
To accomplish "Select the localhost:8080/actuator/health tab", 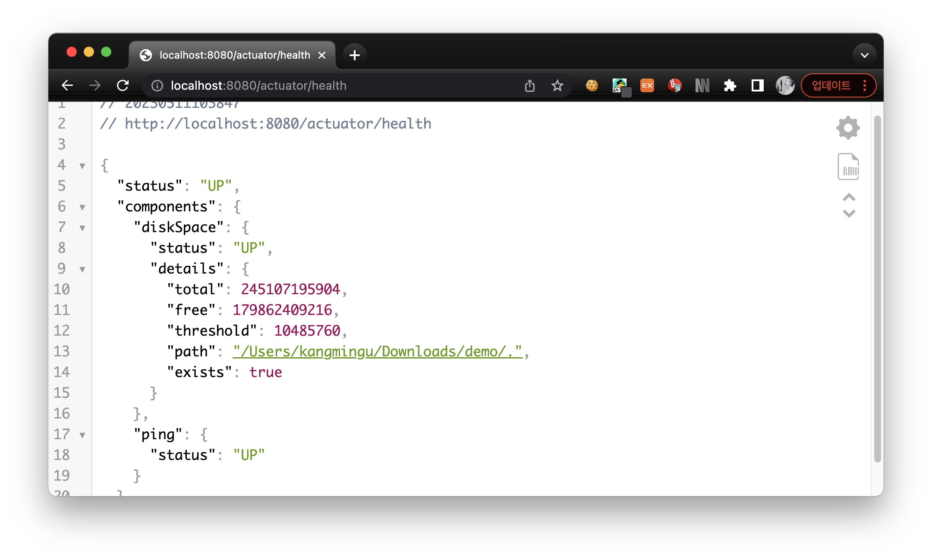I will coord(234,55).
